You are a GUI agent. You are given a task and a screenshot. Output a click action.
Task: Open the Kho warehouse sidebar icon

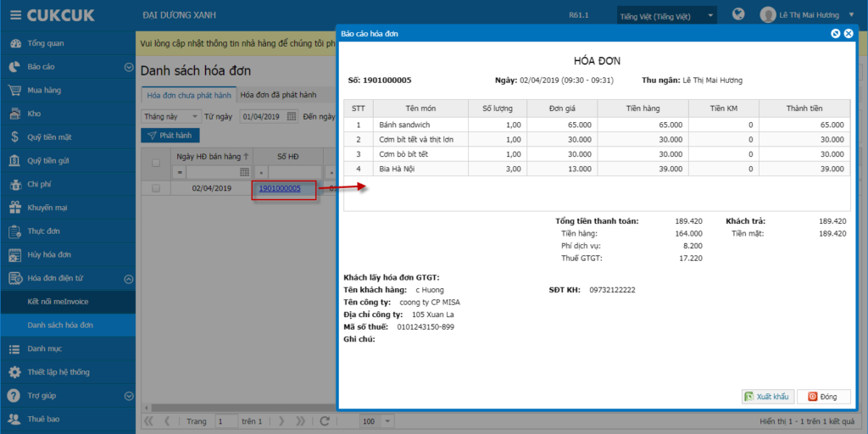click(15, 114)
